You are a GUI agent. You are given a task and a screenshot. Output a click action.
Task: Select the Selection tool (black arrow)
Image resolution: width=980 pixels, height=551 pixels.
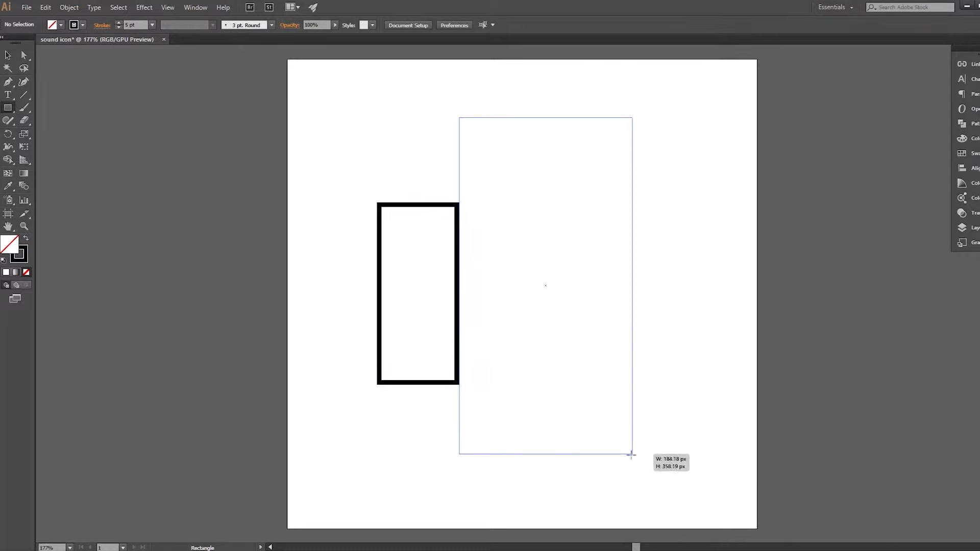pyautogui.click(x=8, y=55)
